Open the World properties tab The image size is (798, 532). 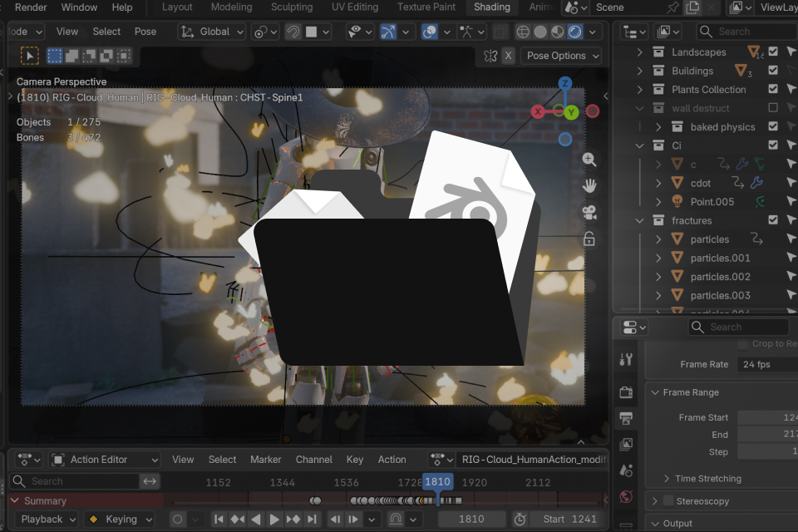coord(626,496)
